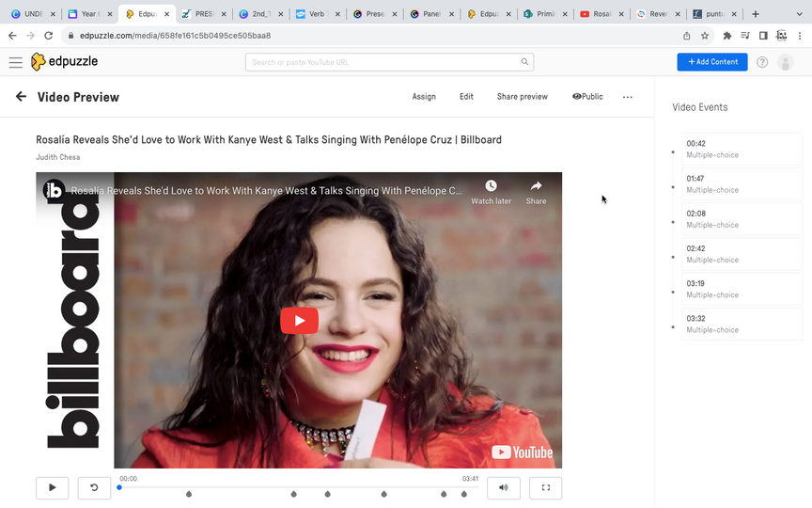Viewport: 812px width, 508px height.
Task: Click the first question marker on timeline
Action: [189, 494]
